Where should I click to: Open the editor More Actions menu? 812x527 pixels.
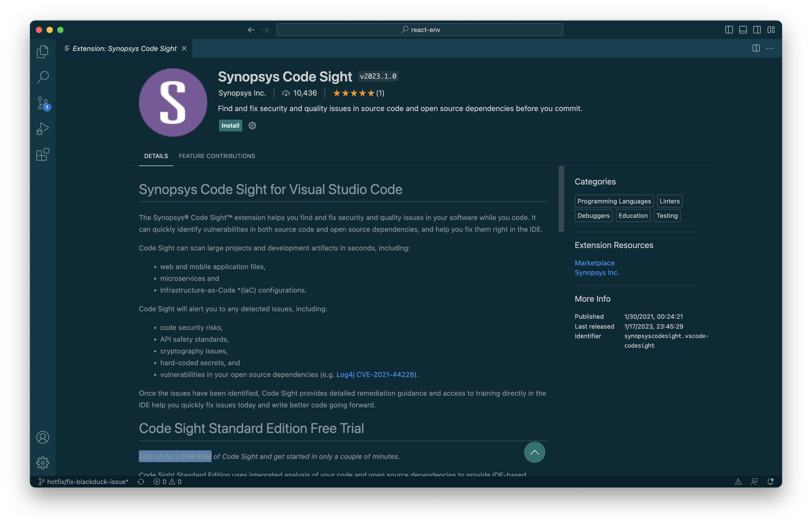pos(770,48)
